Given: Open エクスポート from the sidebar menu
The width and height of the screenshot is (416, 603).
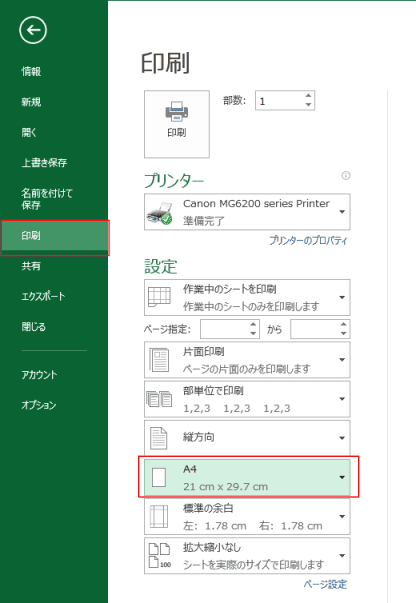Looking at the screenshot, I should coord(43,296).
